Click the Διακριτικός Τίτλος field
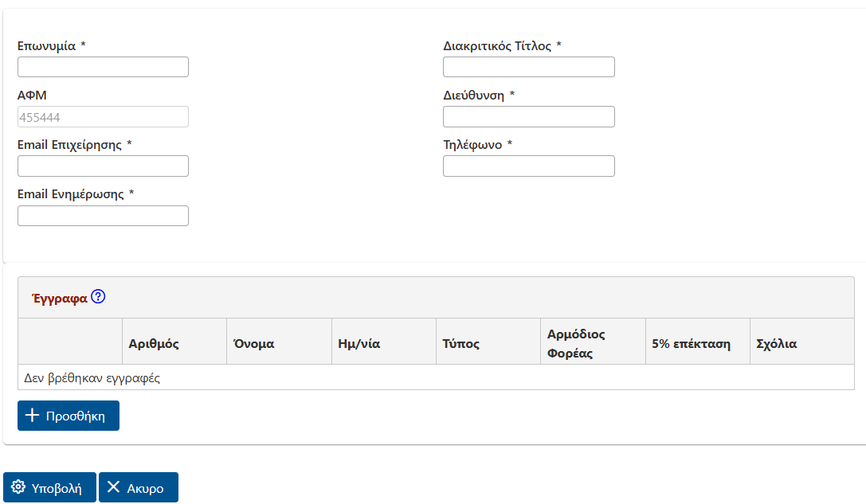The height and width of the screenshot is (504, 866). 528,66
